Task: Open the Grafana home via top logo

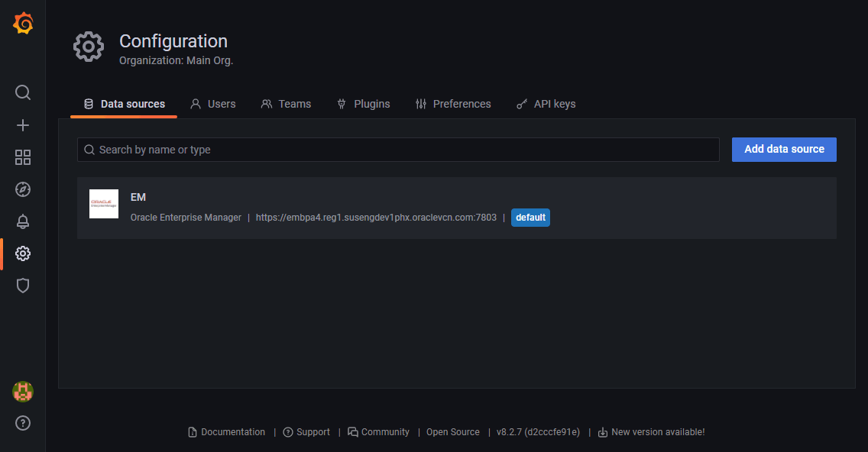Action: (x=22, y=23)
